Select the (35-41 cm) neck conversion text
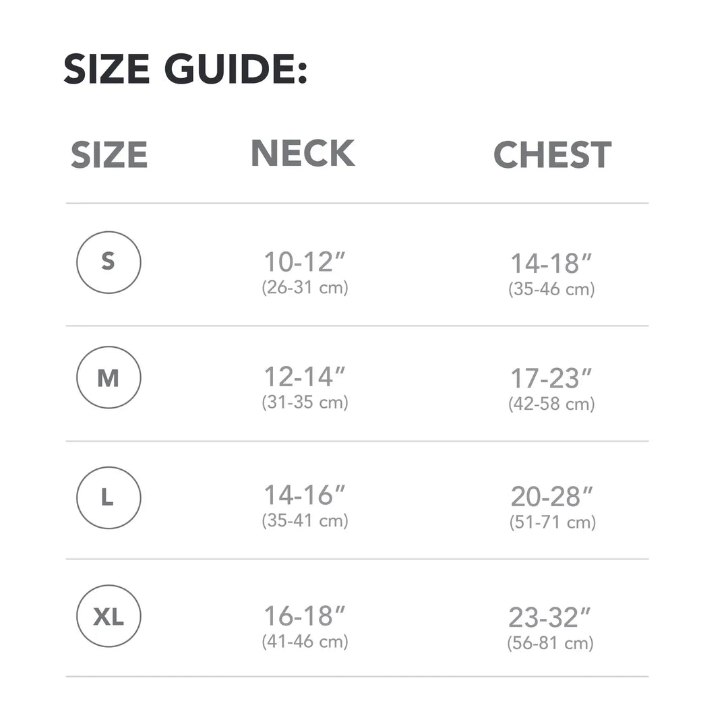Screen dimensions: 728x728 pyautogui.click(x=305, y=521)
